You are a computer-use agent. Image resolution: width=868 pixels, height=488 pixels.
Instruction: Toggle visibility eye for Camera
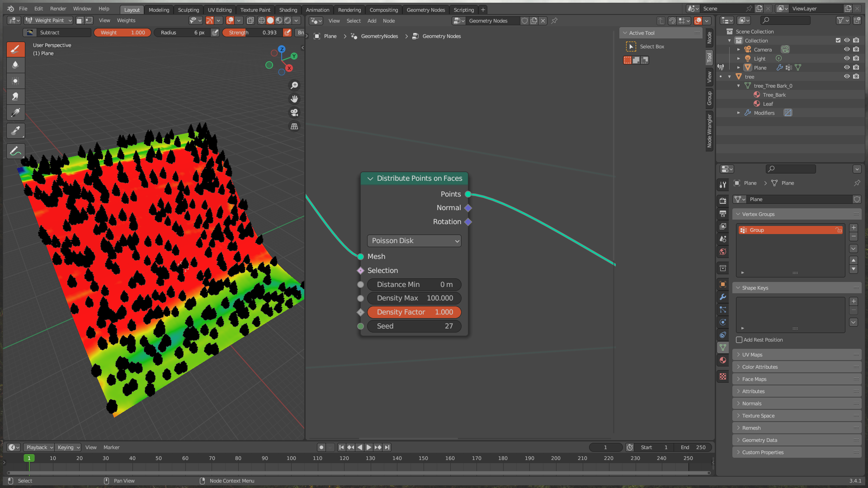coord(847,50)
